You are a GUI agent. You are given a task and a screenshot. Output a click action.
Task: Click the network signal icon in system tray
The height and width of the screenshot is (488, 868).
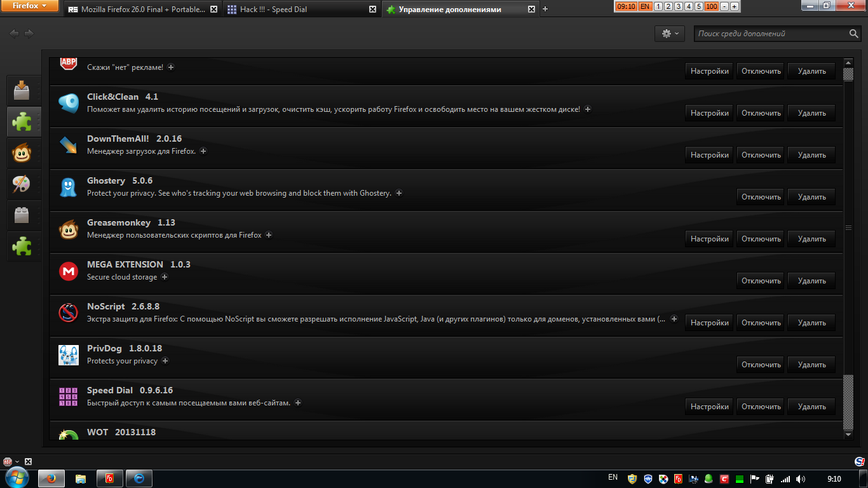click(785, 479)
